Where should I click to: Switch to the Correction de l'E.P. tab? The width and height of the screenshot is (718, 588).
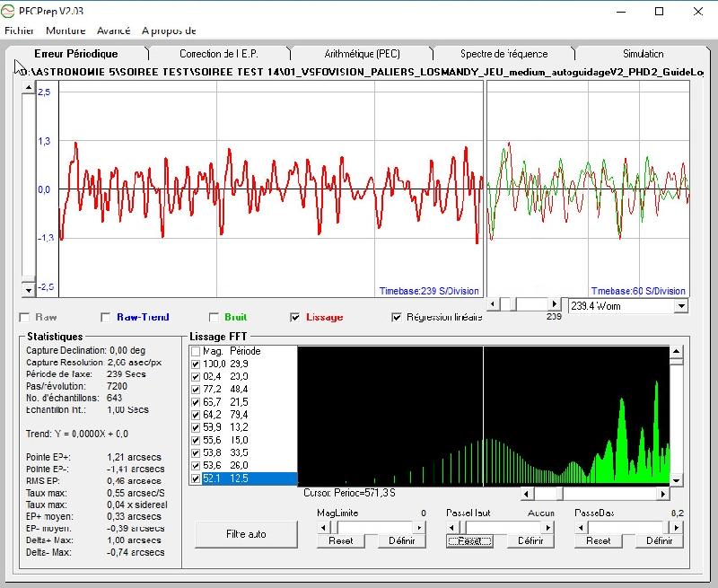point(219,54)
